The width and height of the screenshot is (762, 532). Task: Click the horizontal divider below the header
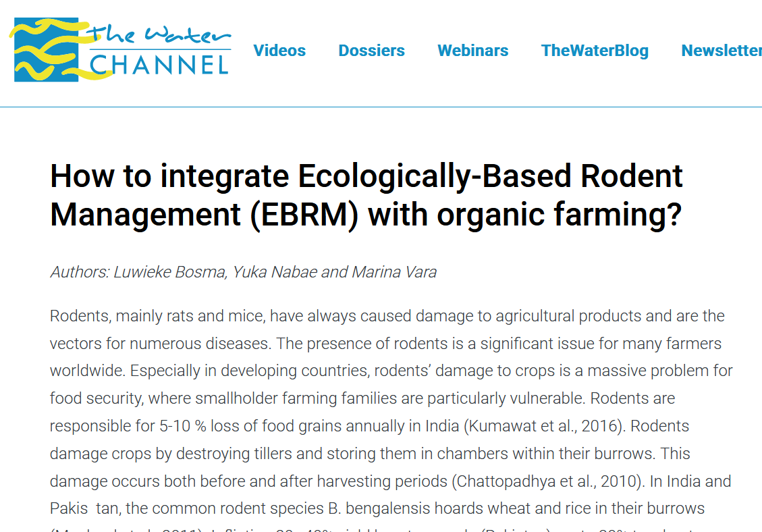click(x=381, y=104)
